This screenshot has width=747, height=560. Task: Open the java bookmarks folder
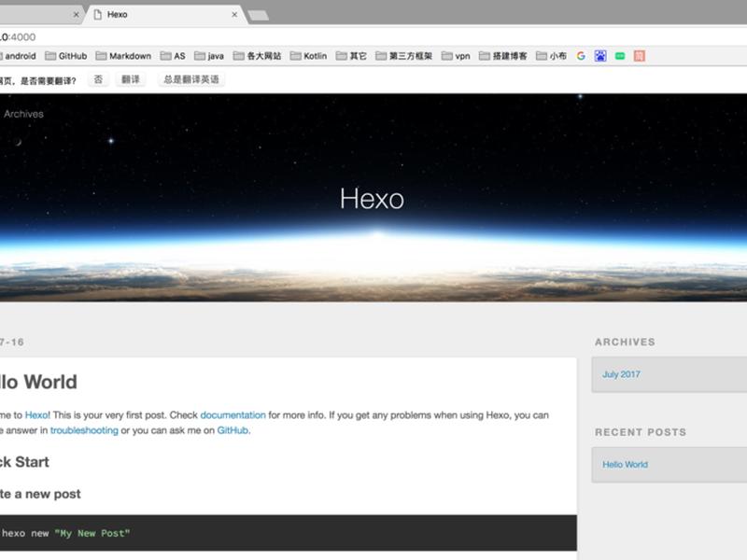tap(209, 56)
